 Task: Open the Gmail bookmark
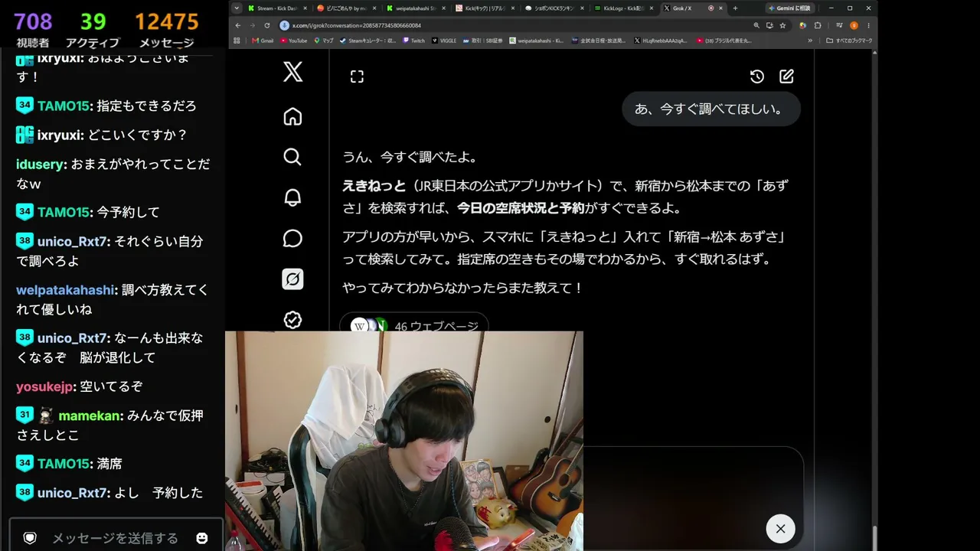pos(263,41)
